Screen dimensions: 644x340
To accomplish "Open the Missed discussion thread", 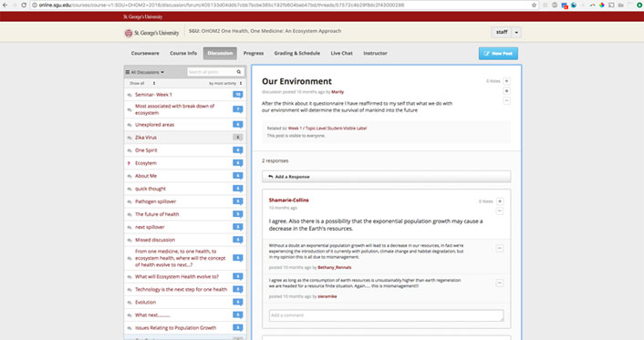I will coord(155,240).
